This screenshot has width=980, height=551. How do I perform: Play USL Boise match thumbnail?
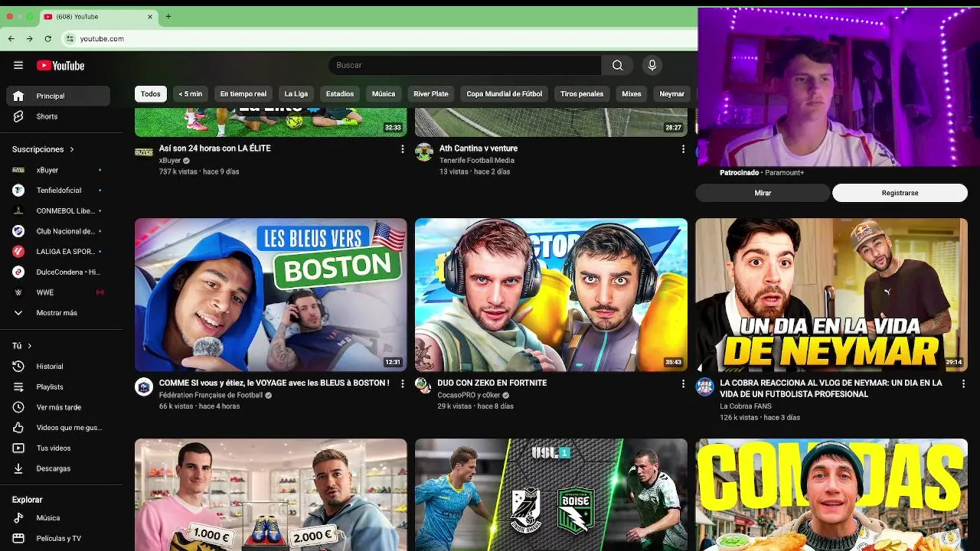coord(551,494)
